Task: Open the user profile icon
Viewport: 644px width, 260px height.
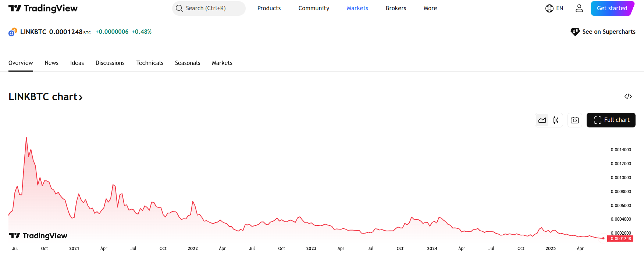Action: click(579, 8)
